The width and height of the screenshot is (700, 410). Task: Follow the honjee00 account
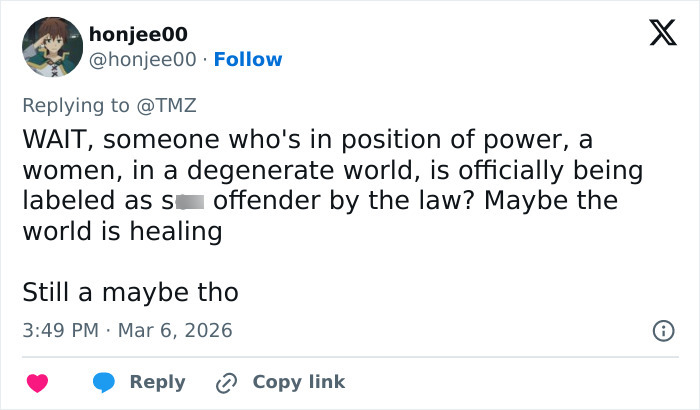(x=248, y=59)
